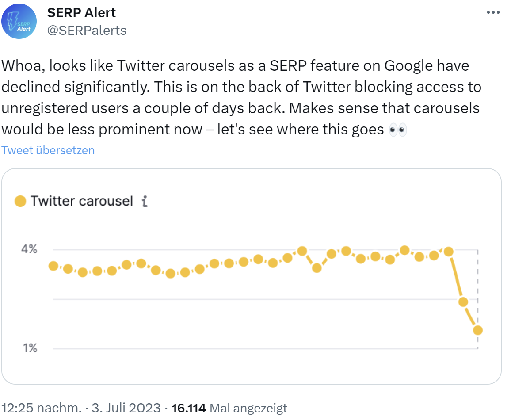Image resolution: width=511 pixels, height=420 pixels.
Task: Click the yellow Twitter carousel legend dot
Action: point(19,201)
